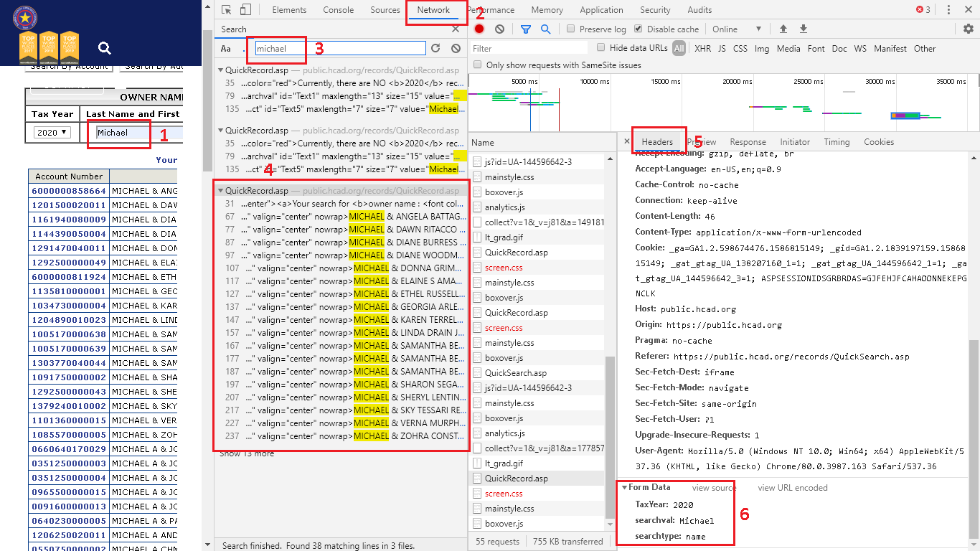The height and width of the screenshot is (551, 980).
Task: Click Show 13 more search results
Action: pyautogui.click(x=247, y=453)
